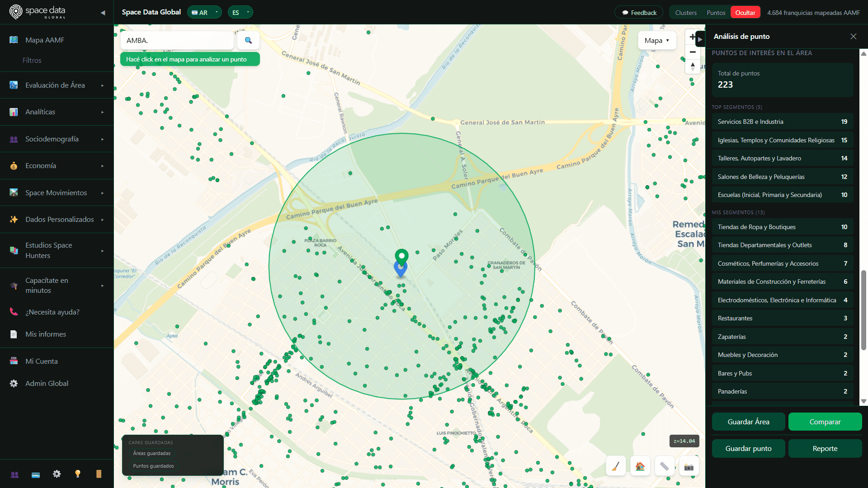Open Dados Personalizados menu item

pyautogui.click(x=57, y=220)
